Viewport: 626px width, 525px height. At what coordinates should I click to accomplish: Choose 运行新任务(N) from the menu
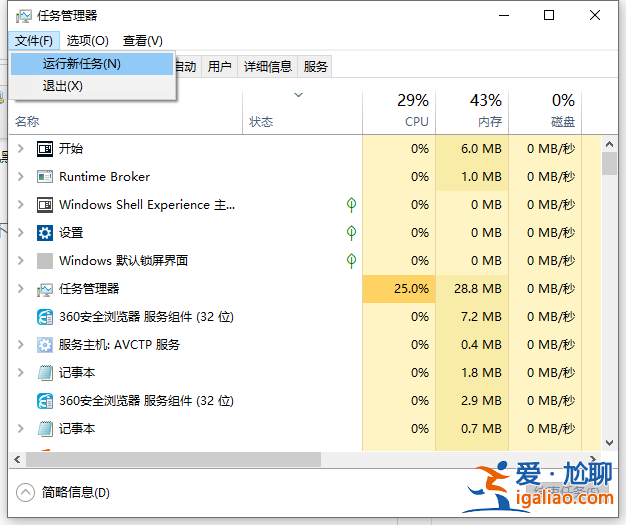click(92, 64)
